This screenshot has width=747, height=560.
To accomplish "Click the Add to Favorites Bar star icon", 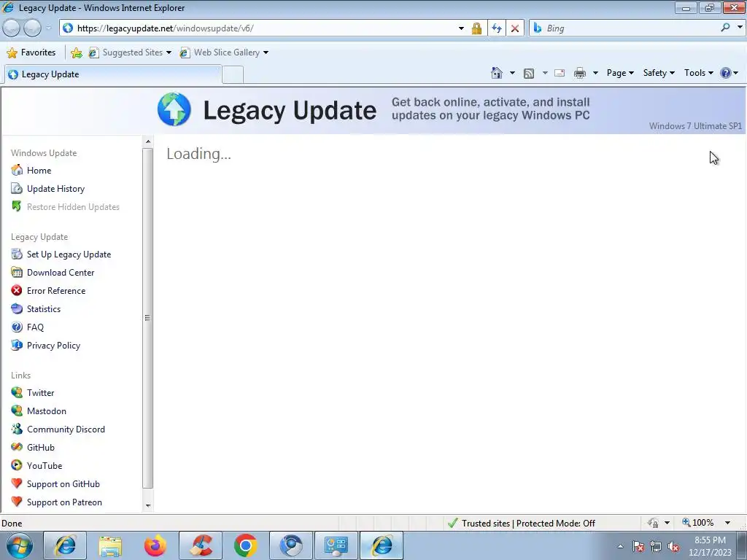I will pos(76,52).
